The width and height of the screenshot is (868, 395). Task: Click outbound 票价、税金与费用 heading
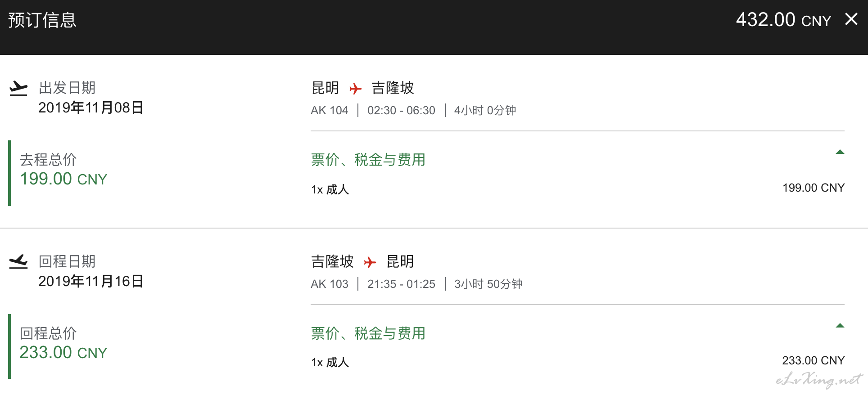[x=368, y=160]
